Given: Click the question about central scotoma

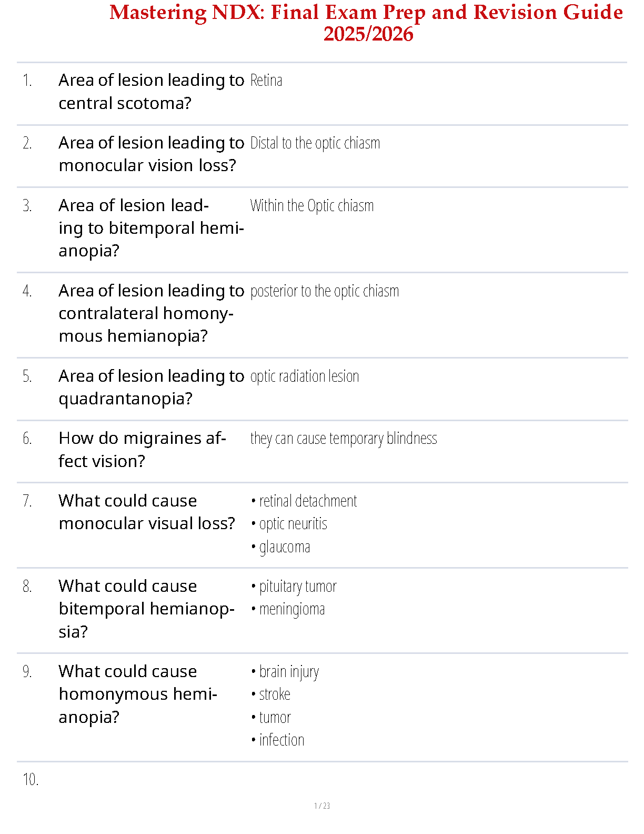Looking at the screenshot, I should [151, 92].
